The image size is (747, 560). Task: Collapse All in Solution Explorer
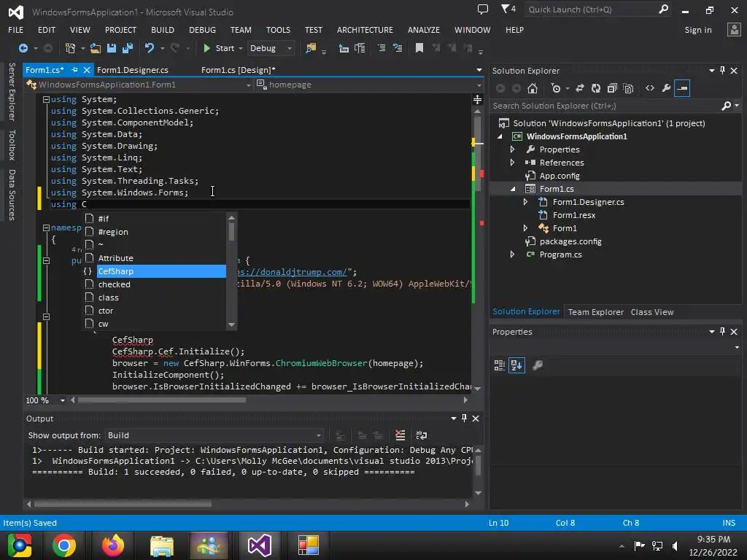coord(612,88)
